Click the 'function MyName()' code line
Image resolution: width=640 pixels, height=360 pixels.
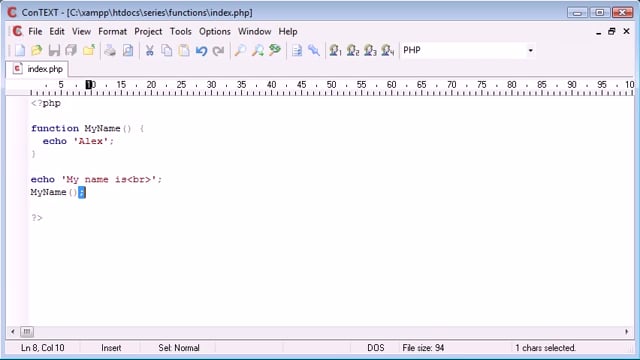(x=87, y=129)
